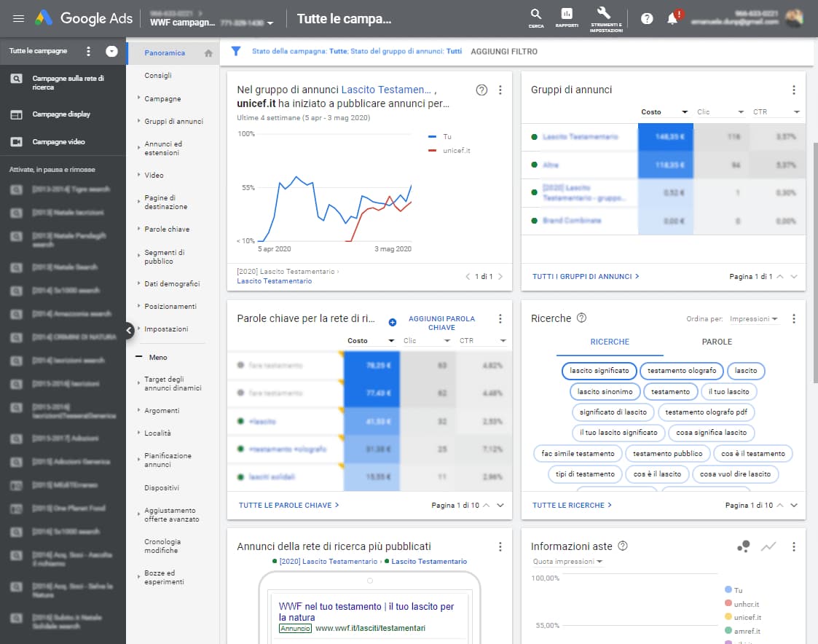Open Clic column dropdown in Gruppi di annunci
Image resolution: width=818 pixels, height=644 pixels.
741,112
